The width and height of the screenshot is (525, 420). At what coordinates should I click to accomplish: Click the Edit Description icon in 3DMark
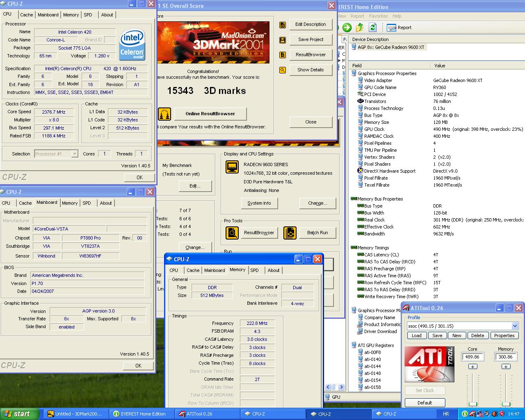(283, 25)
